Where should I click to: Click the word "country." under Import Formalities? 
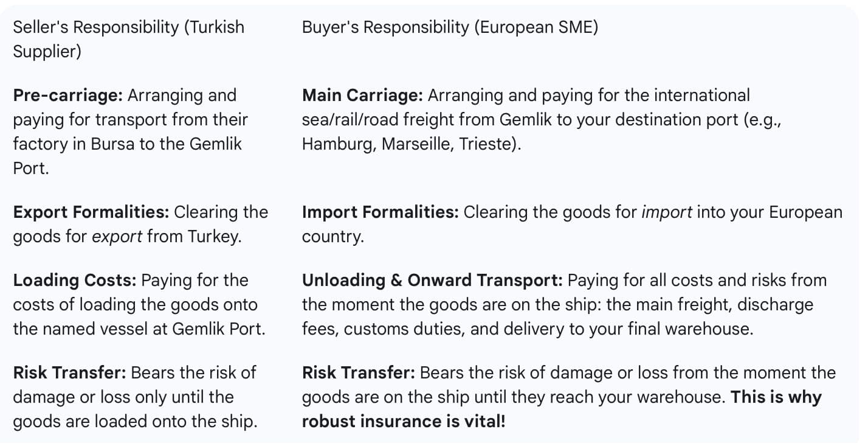tap(332, 237)
